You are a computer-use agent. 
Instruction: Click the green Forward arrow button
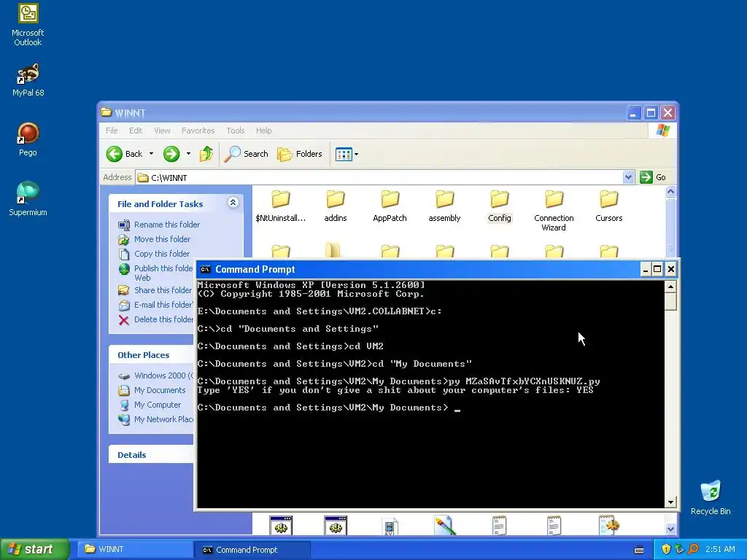[x=171, y=154]
